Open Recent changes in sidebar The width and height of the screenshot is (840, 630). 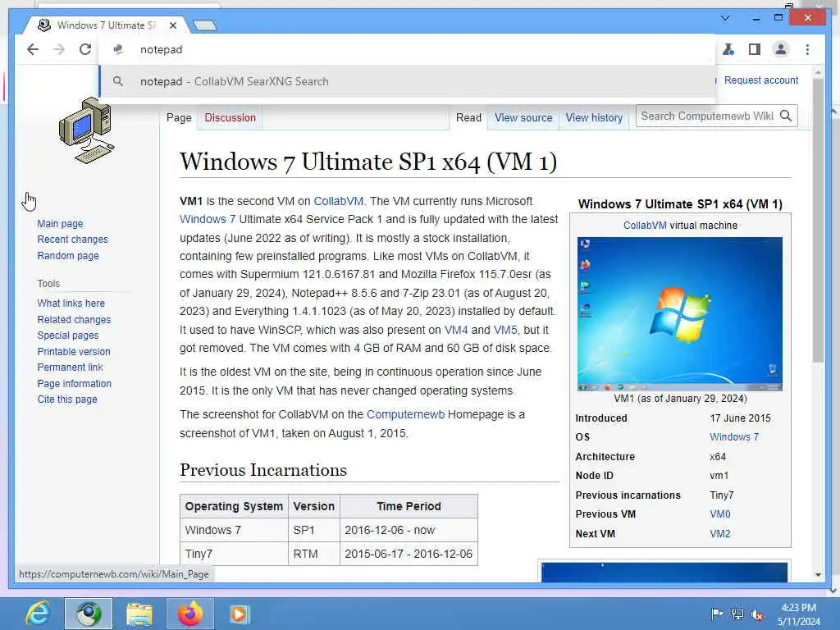(72, 239)
